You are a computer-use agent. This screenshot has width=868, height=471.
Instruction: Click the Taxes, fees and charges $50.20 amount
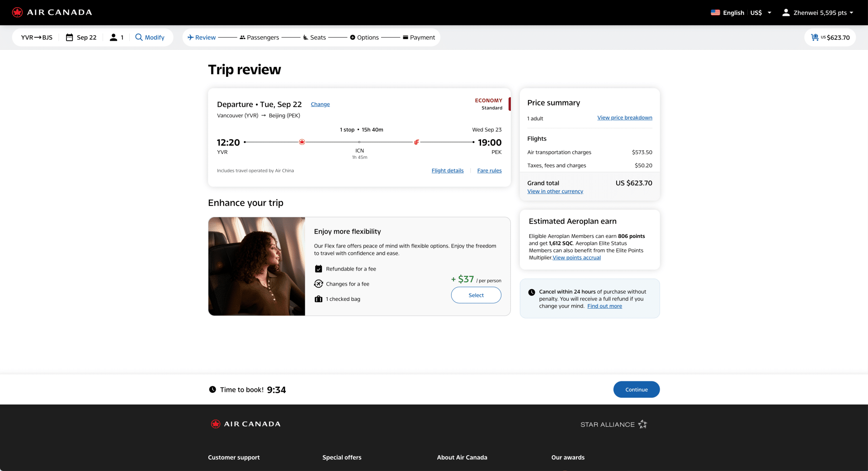click(x=643, y=166)
